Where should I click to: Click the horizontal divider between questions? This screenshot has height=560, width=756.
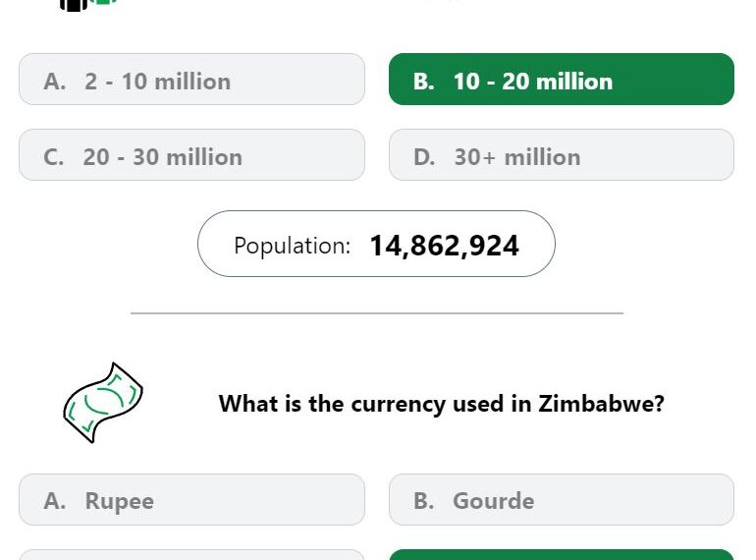pyautogui.click(x=377, y=313)
